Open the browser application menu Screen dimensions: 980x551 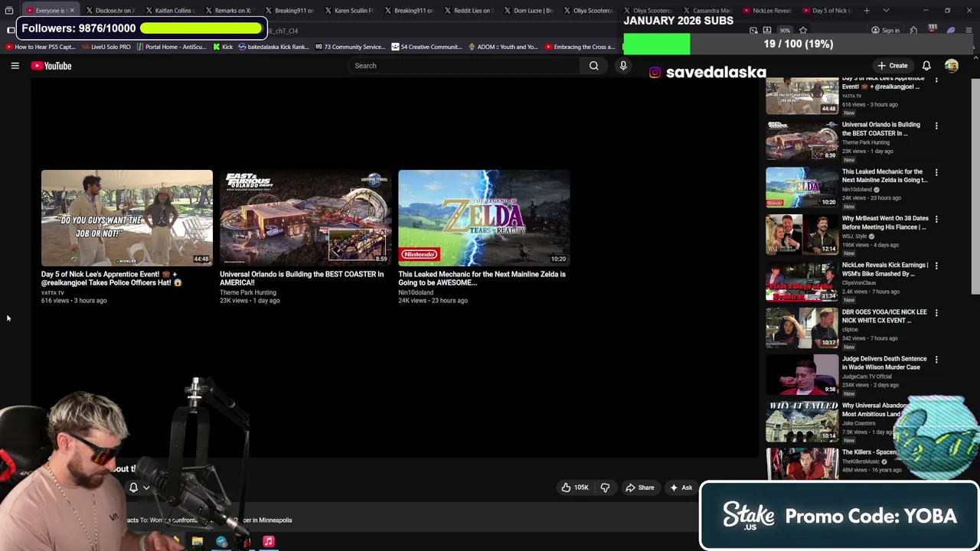969,31
